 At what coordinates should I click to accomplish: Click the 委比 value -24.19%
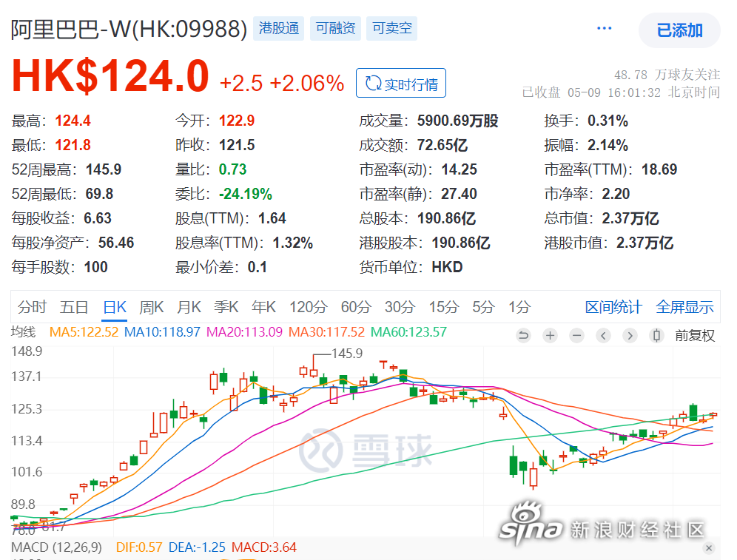(x=246, y=194)
